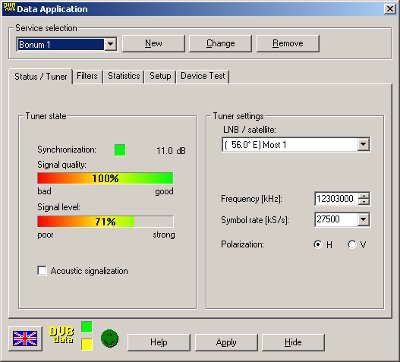Click the DVB icon in title bar
The height and width of the screenshot is (362, 400).
9,9
